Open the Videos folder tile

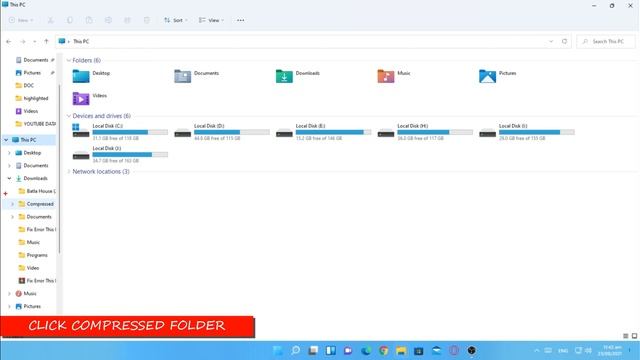pyautogui.click(x=90, y=98)
